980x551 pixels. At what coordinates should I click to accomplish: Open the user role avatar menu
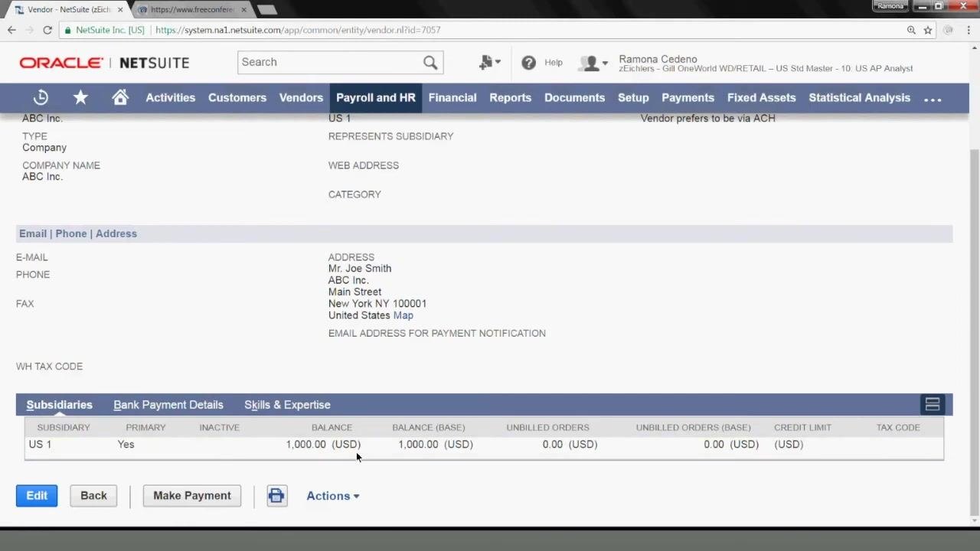coord(593,63)
